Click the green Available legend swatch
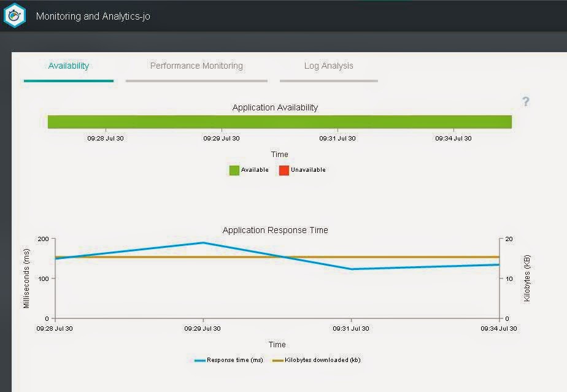This screenshot has height=392, width=567. tap(234, 171)
